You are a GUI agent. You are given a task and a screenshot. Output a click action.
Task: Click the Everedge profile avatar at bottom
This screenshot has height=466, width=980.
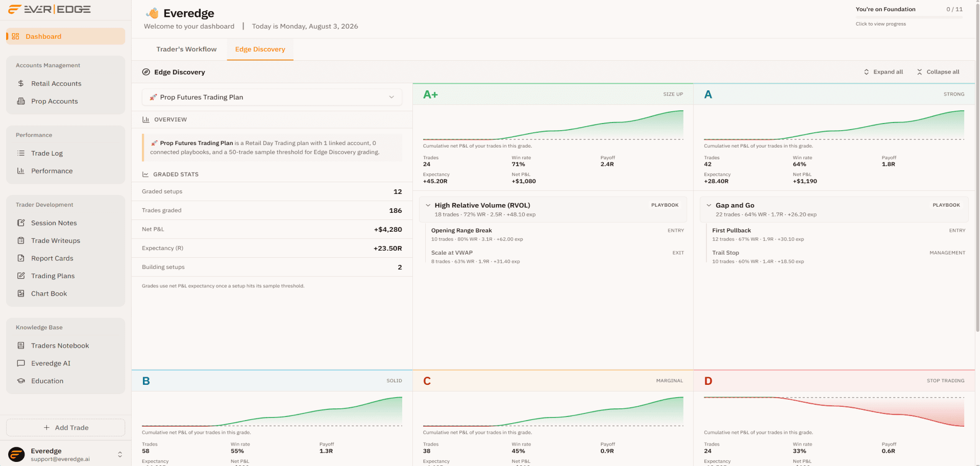coord(16,454)
